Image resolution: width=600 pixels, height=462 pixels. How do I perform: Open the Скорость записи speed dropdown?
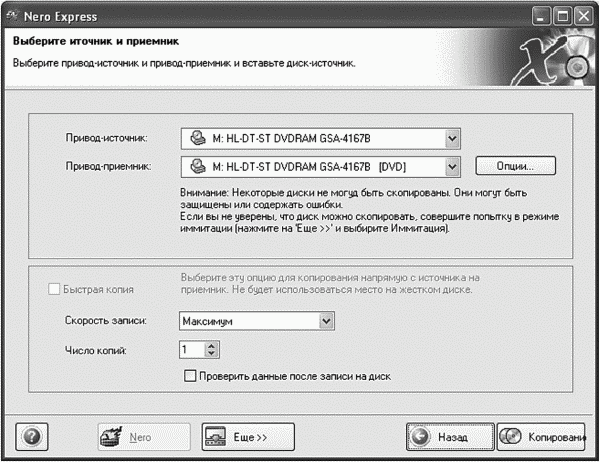tap(326, 321)
